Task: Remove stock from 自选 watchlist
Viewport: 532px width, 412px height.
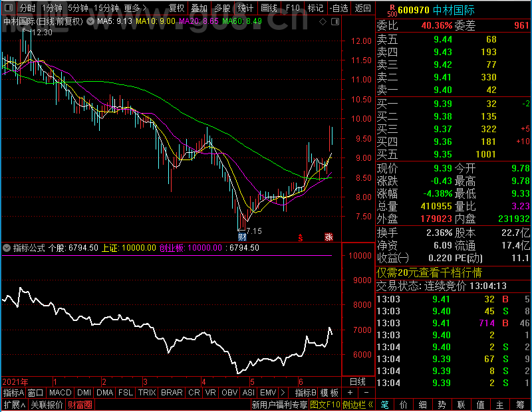Action: coord(338,8)
